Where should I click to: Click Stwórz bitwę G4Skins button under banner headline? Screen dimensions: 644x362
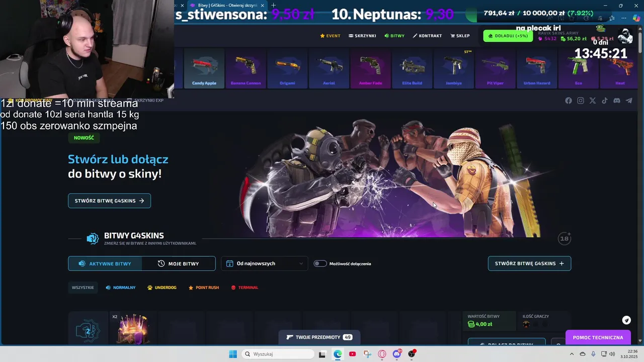click(109, 201)
